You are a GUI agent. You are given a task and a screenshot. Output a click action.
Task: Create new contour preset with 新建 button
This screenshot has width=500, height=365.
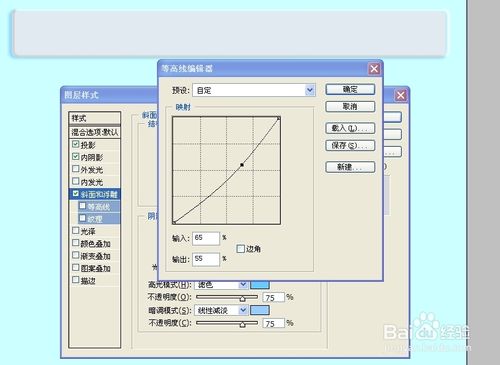click(x=350, y=167)
